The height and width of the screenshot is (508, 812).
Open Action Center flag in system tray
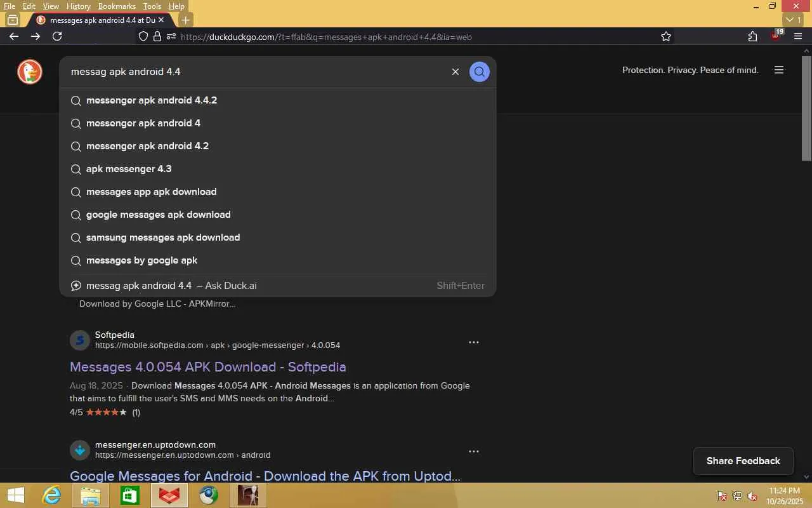click(x=722, y=496)
